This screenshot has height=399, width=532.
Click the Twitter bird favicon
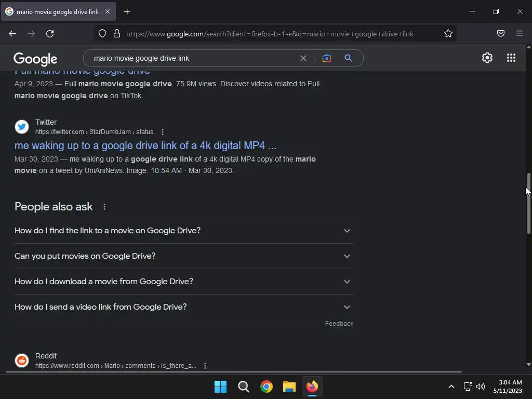pyautogui.click(x=22, y=127)
